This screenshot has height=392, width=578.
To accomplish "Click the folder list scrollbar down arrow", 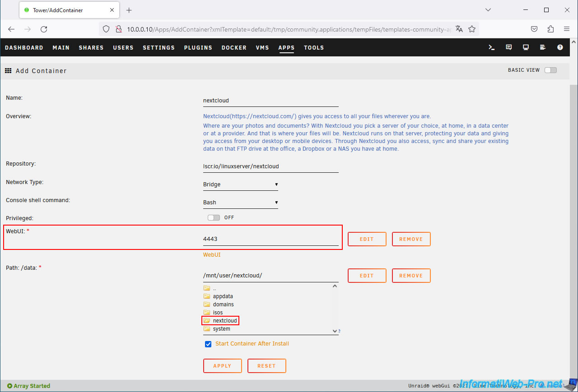I will pos(335,331).
